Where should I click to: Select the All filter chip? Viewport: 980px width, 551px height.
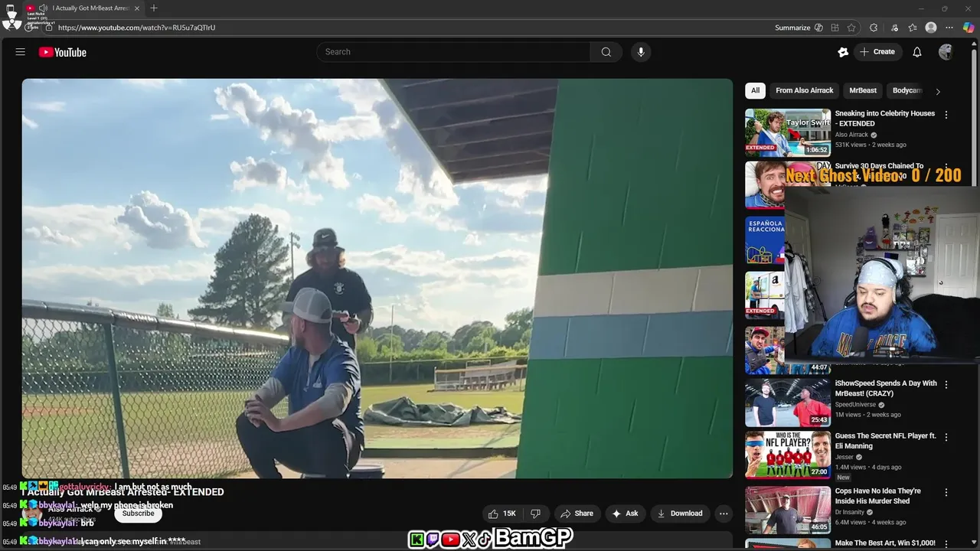(x=755, y=90)
